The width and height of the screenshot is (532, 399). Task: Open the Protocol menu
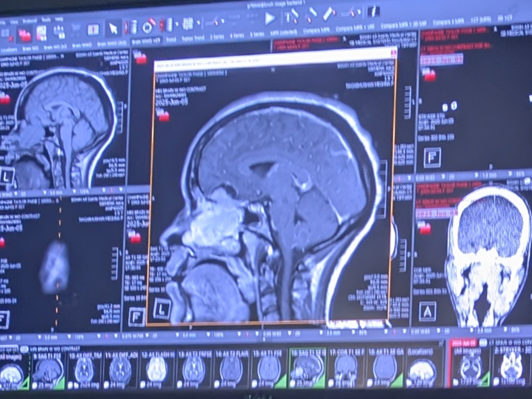click(x=29, y=21)
